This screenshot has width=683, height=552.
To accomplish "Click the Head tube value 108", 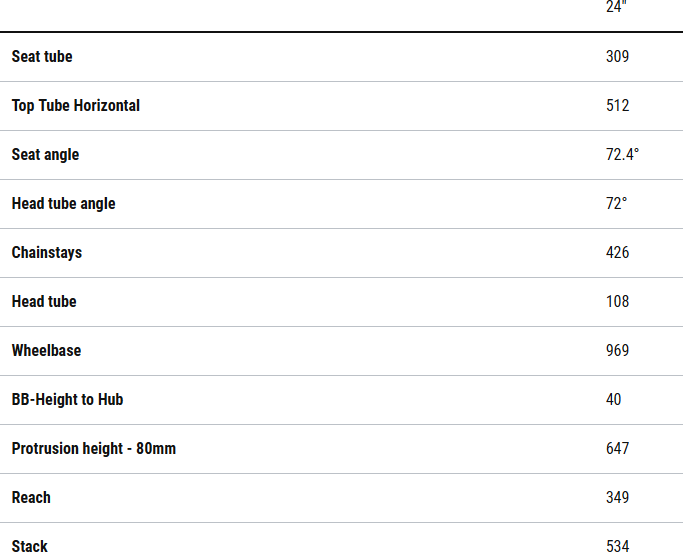I will 618,302.
